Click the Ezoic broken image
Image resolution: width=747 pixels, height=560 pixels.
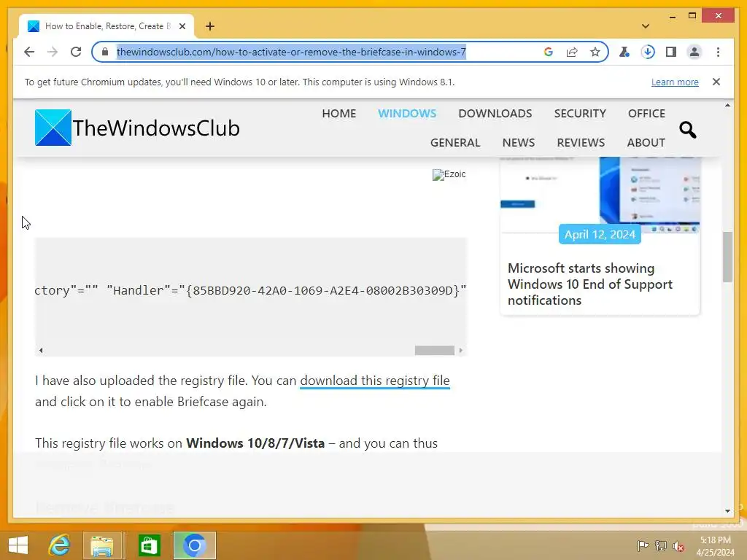coord(449,175)
